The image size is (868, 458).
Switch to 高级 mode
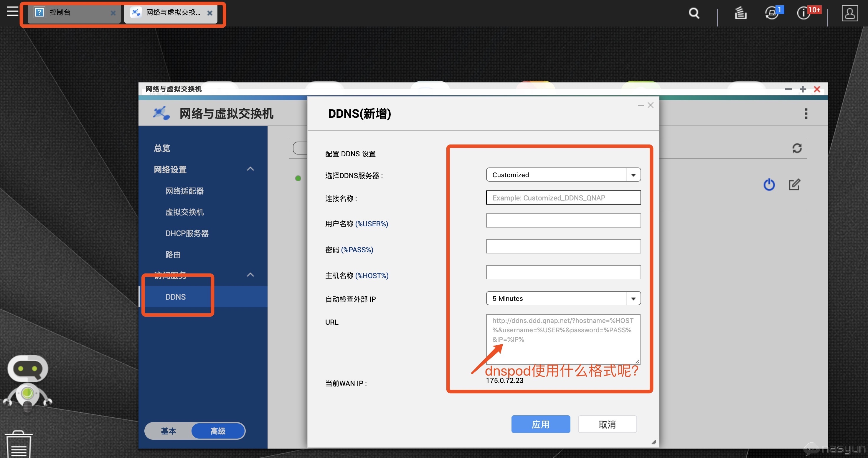(218, 431)
